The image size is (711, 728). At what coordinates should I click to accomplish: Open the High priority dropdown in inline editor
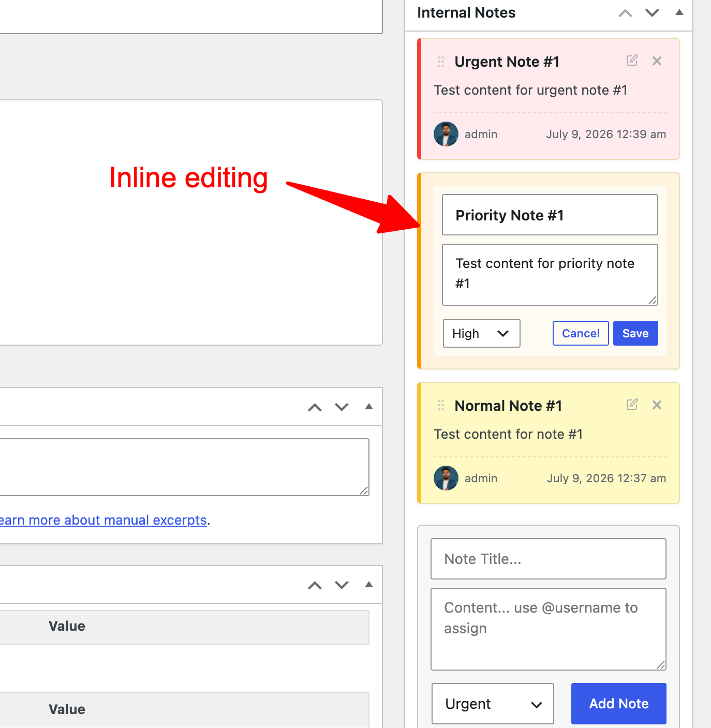tap(482, 333)
